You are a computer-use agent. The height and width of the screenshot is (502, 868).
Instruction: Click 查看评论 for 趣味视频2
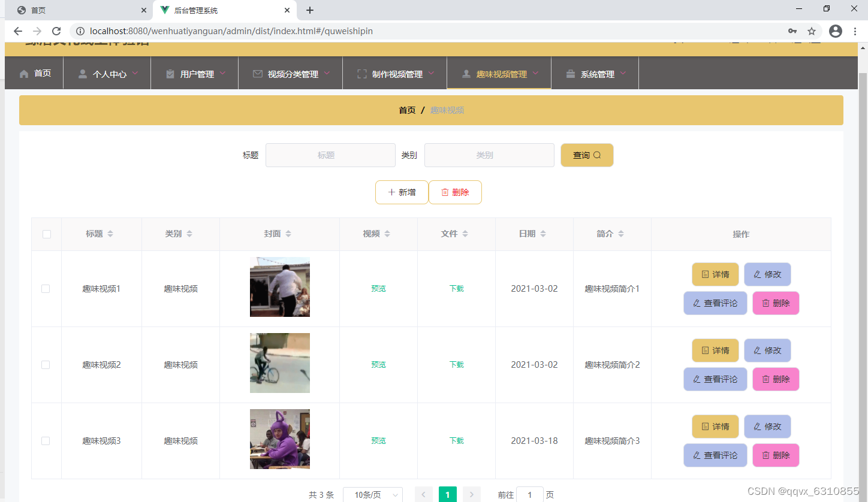715,379
